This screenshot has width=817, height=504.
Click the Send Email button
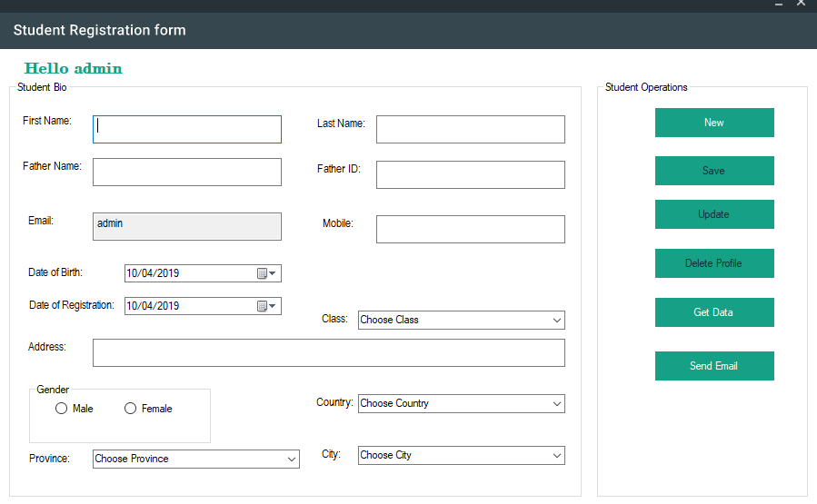(x=714, y=366)
